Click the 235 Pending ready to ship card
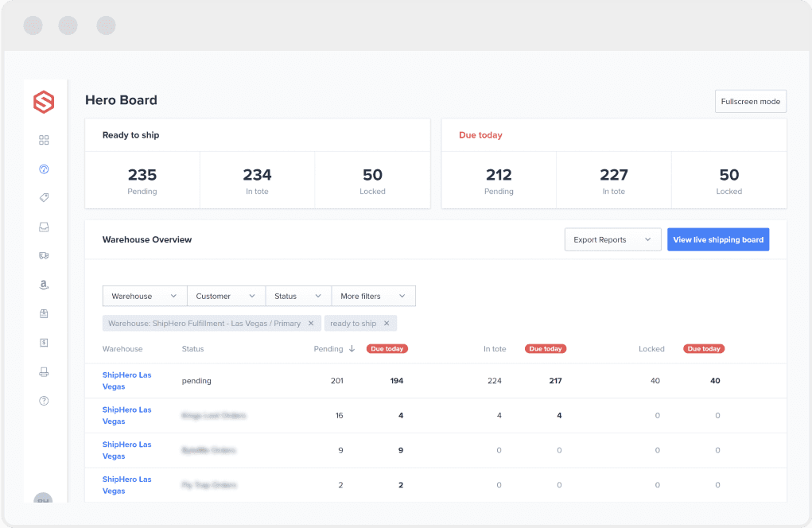Screen dimensions: 812x528 click(142, 181)
